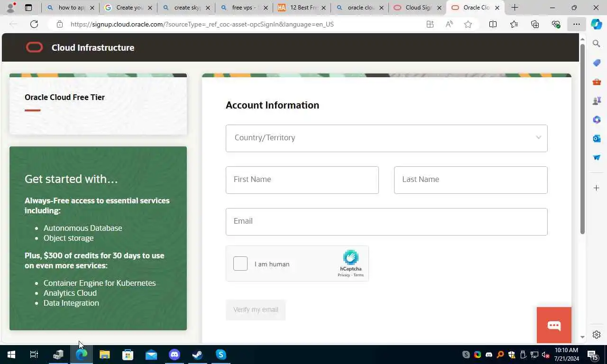
Task: Click 'Container Engine for Kubernetes' text
Action: coord(100,283)
